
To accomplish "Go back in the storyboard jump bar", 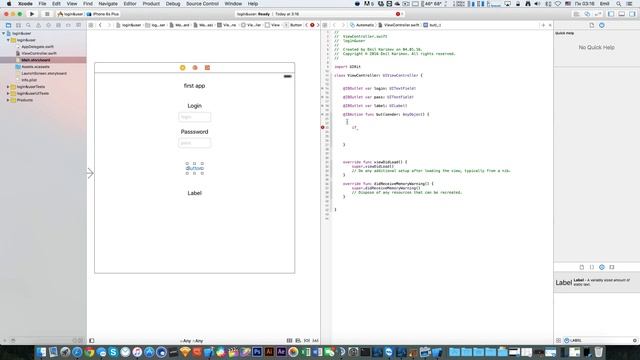I will tap(100, 25).
